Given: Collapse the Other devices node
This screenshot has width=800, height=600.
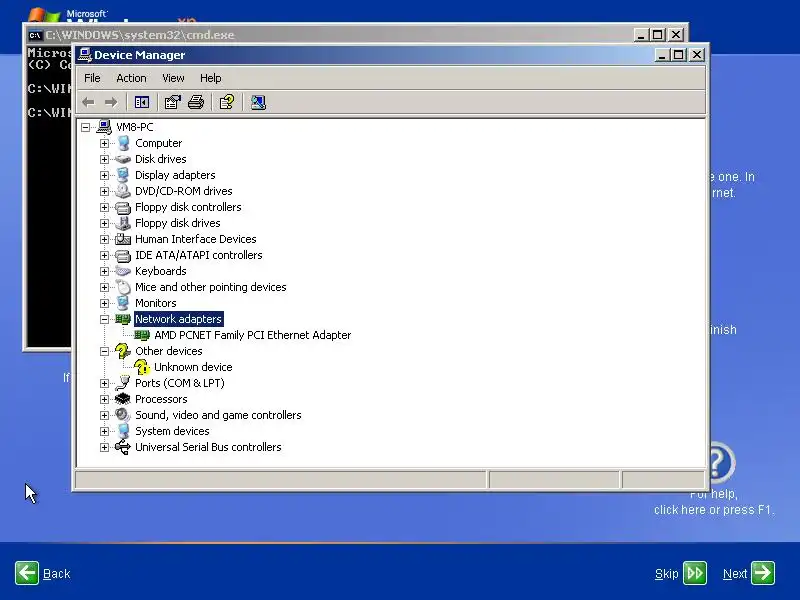Looking at the screenshot, I should coord(104,352).
